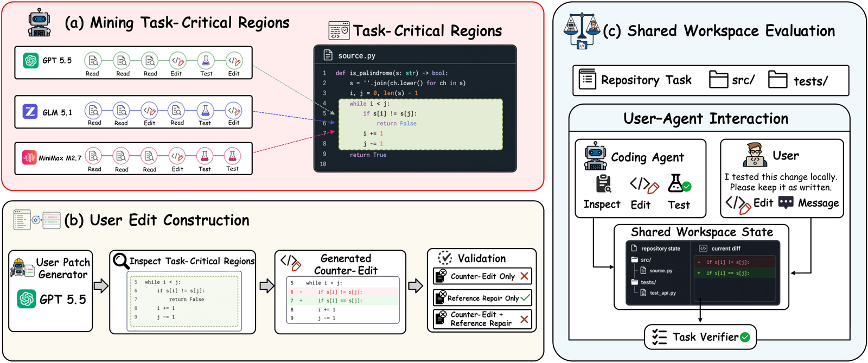The image size is (868, 363).
Task: Select the Inspect clipboard icon under Coding Agent
Action: [603, 184]
